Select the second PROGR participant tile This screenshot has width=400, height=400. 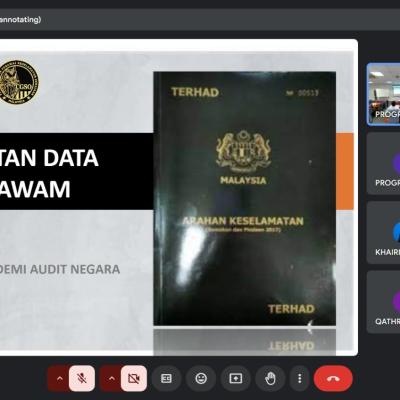384,163
